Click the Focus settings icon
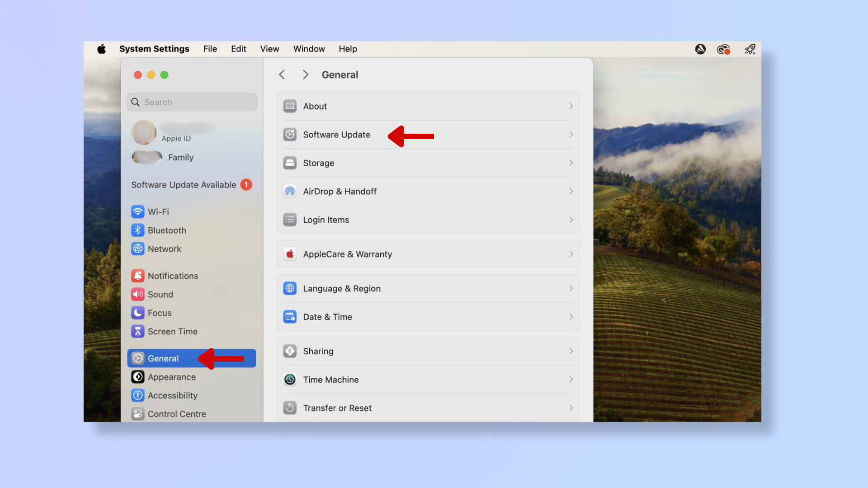868x488 pixels. [x=138, y=312]
